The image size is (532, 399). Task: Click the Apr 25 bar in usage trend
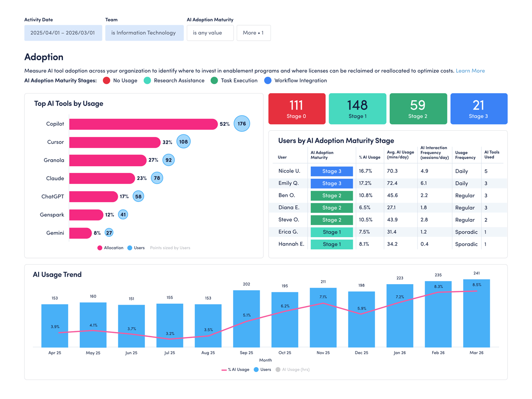click(55, 325)
